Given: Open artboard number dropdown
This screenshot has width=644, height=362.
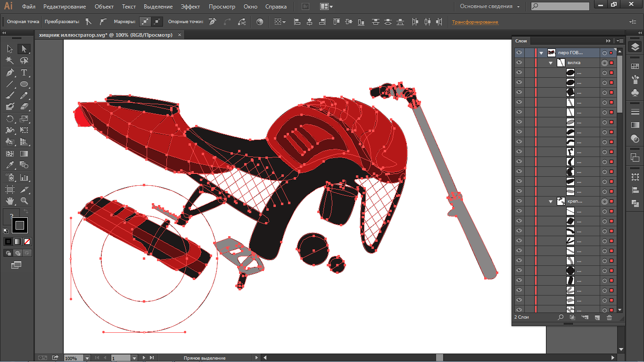Looking at the screenshot, I should (x=134, y=358).
